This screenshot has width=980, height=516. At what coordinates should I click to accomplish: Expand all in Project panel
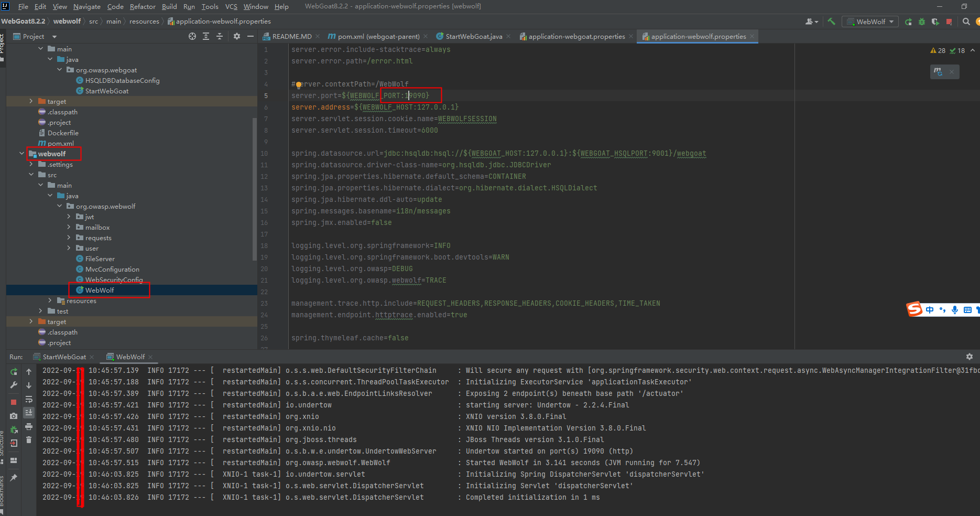pyautogui.click(x=206, y=36)
